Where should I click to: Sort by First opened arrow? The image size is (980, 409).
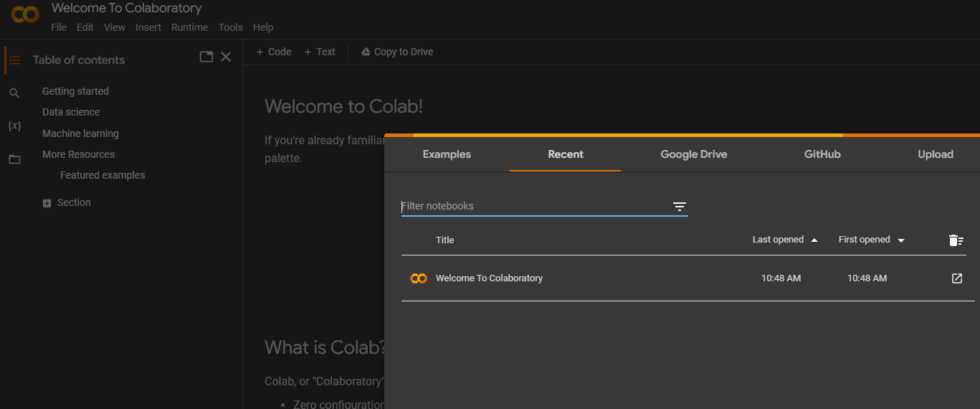(901, 240)
